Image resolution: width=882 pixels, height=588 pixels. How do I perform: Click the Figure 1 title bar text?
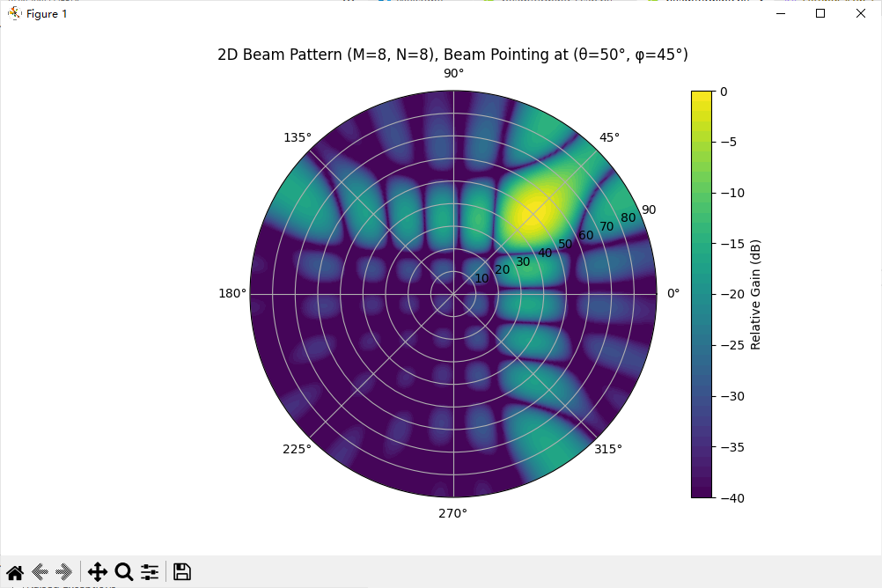[47, 13]
